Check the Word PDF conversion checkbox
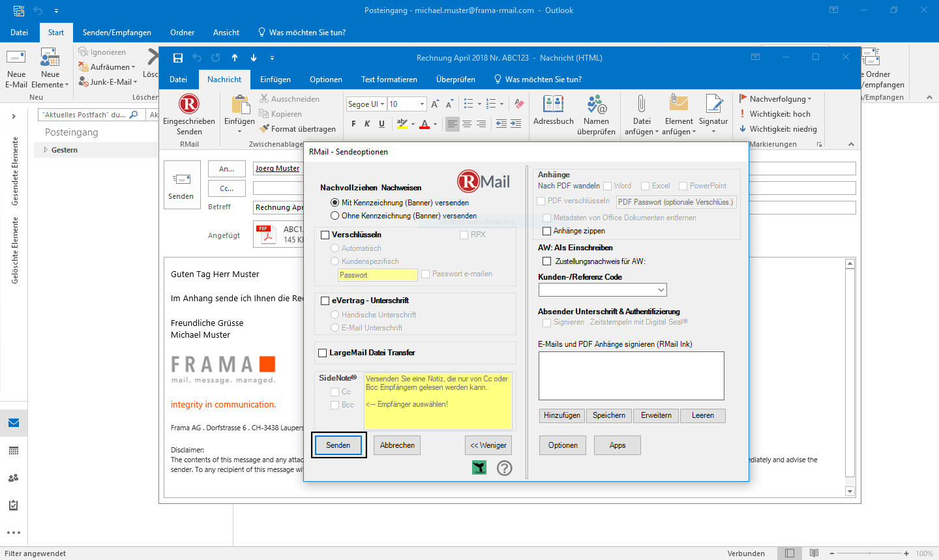Image resolution: width=939 pixels, height=560 pixels. click(608, 186)
